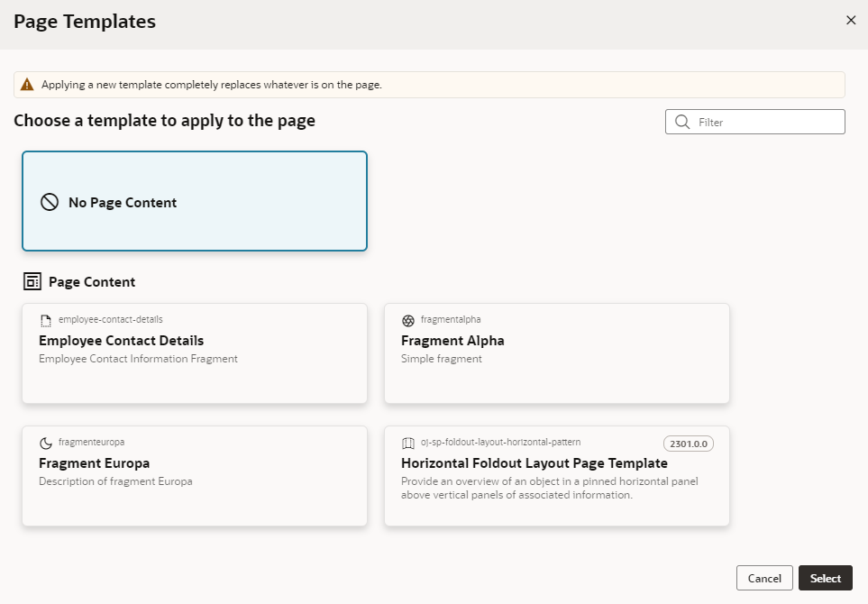The image size is (868, 604).
Task: Click the Fragment Alpha globe icon
Action: coord(408,319)
